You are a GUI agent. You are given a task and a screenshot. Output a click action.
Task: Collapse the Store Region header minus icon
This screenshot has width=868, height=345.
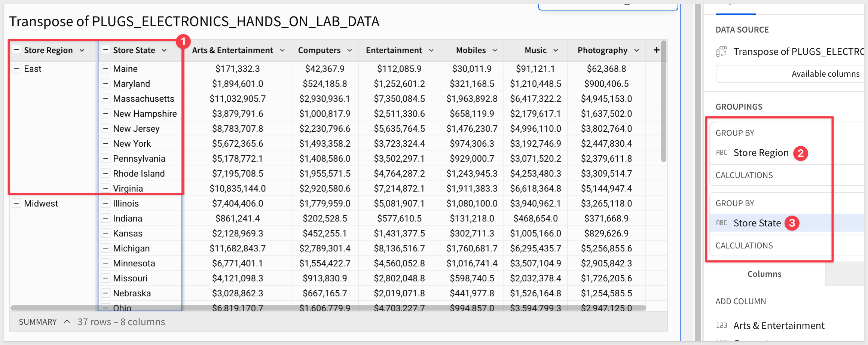pos(16,50)
